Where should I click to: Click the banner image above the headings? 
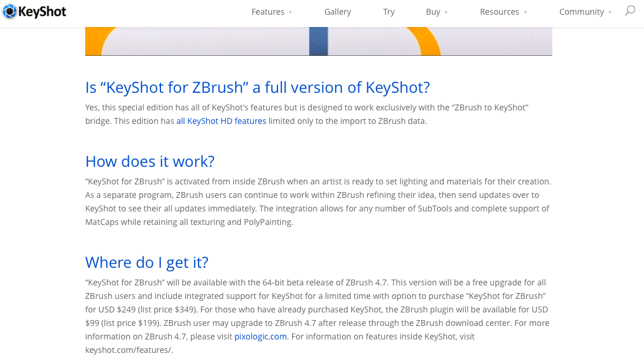[x=318, y=41]
